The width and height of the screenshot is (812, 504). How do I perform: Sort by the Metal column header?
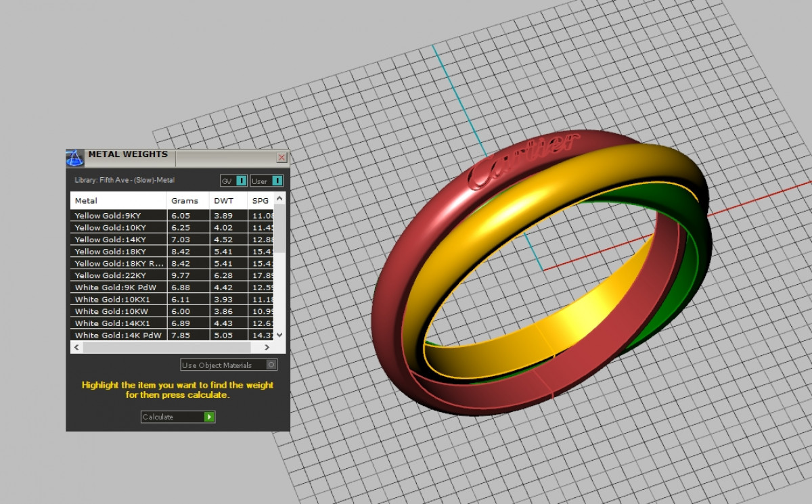click(x=118, y=201)
